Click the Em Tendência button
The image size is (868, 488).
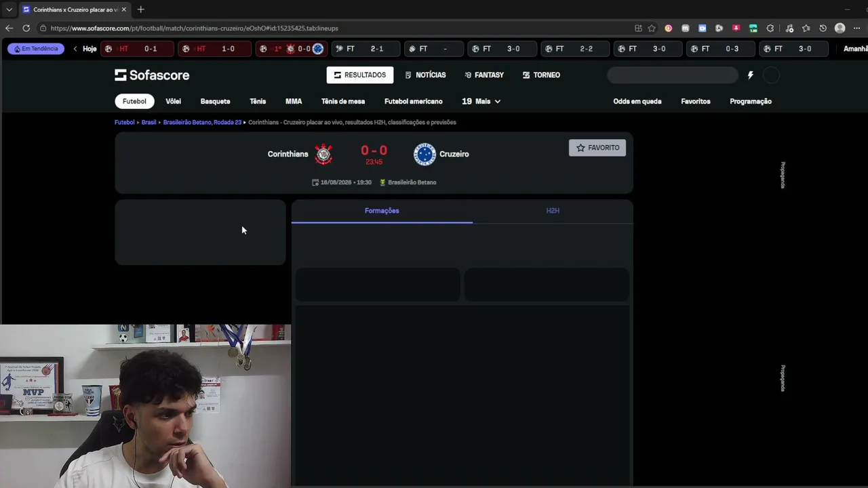click(x=36, y=49)
